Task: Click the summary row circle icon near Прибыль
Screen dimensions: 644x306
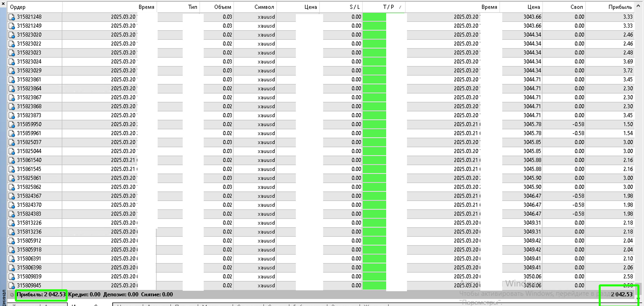Action: click(12, 295)
